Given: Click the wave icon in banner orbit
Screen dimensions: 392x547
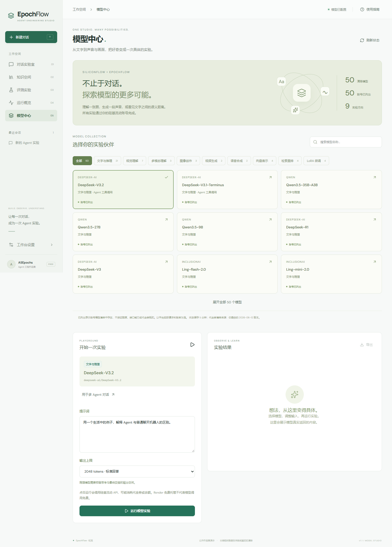Looking at the screenshot, I should [325, 92].
